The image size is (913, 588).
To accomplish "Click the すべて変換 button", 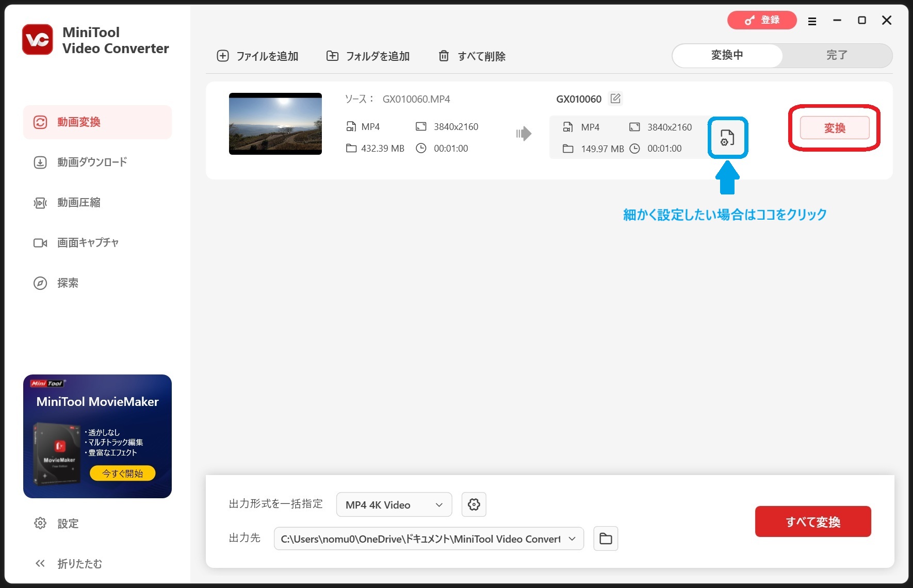I will point(812,521).
